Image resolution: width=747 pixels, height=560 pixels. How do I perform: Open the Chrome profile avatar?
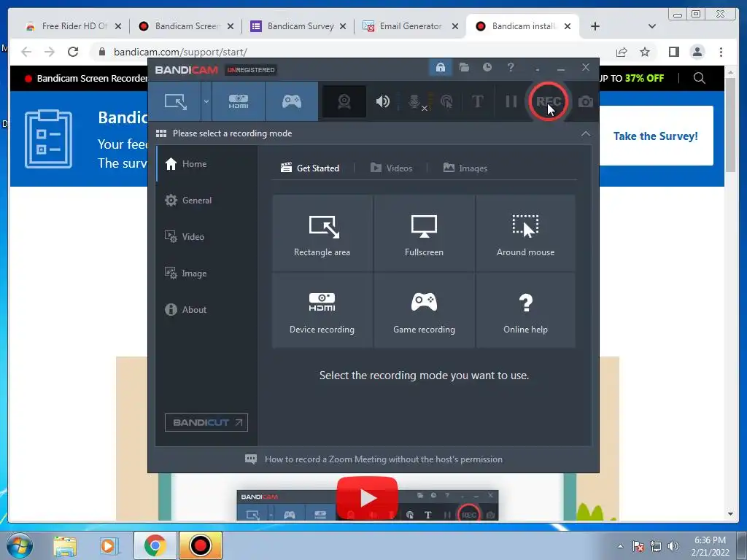pyautogui.click(x=697, y=52)
